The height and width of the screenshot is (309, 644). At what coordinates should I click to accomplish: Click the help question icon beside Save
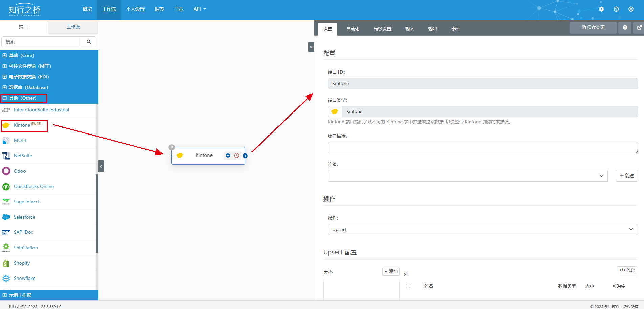click(625, 28)
